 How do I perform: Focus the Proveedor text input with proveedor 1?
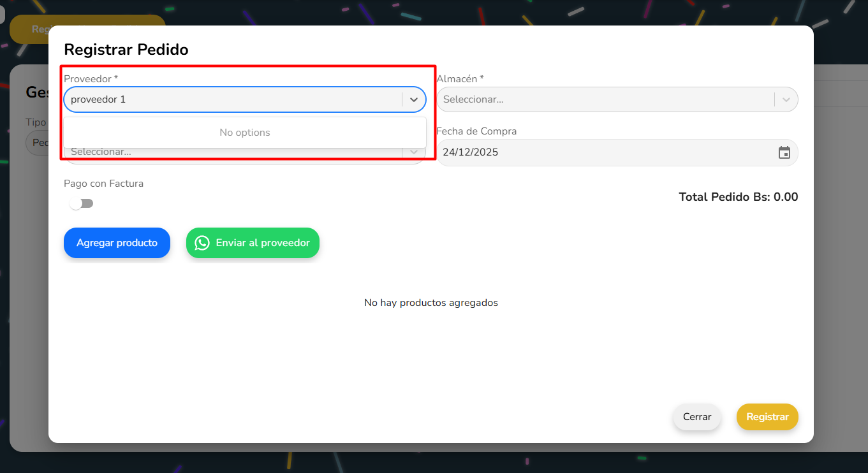click(233, 99)
